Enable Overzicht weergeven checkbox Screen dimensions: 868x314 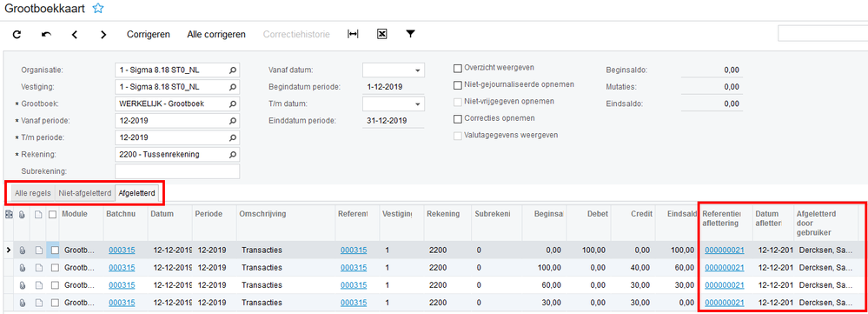coord(458,69)
